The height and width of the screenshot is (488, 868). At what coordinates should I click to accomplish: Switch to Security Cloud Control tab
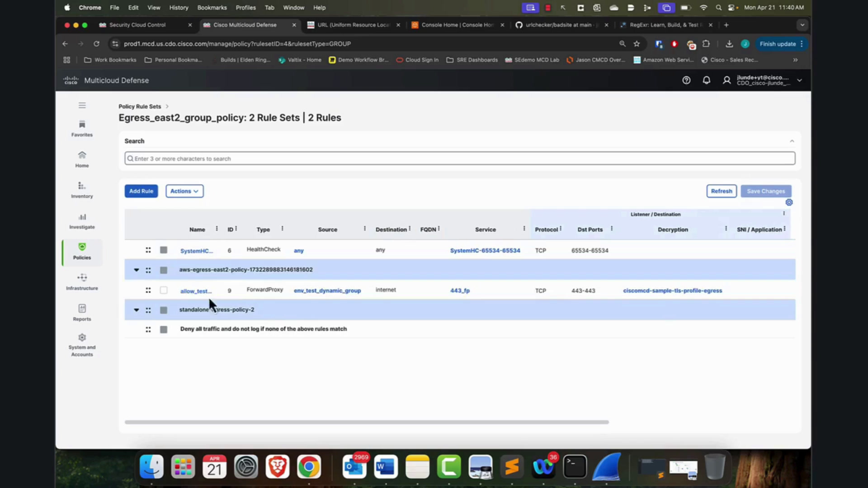tap(137, 25)
